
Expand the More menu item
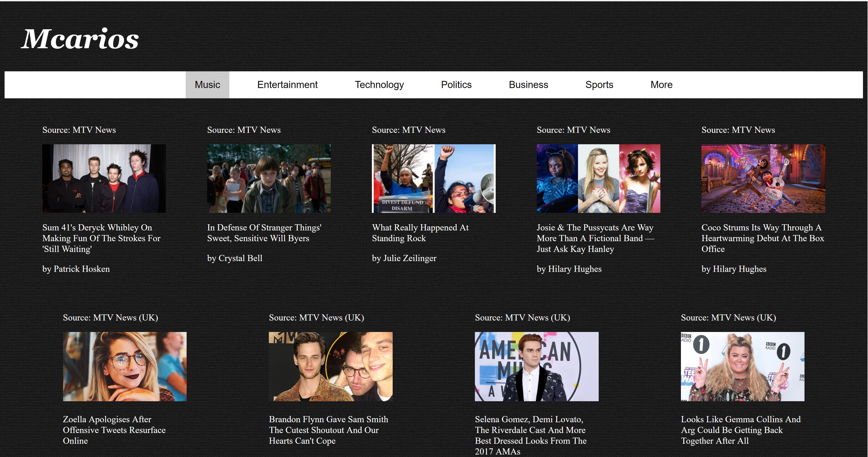tap(662, 85)
